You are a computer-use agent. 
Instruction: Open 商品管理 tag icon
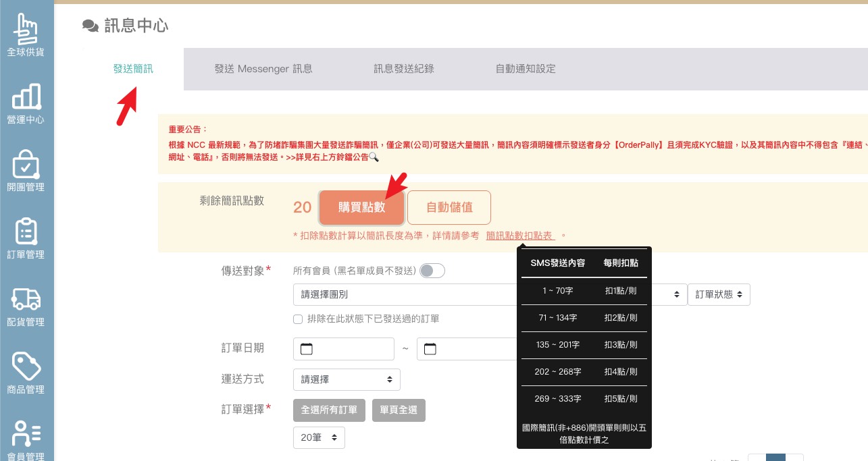[x=26, y=373]
